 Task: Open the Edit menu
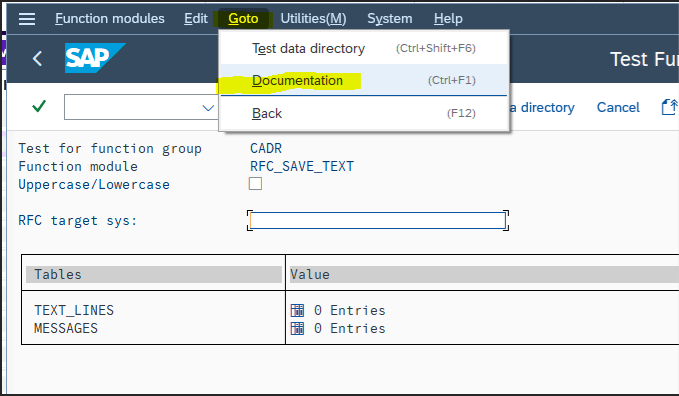[x=196, y=19]
